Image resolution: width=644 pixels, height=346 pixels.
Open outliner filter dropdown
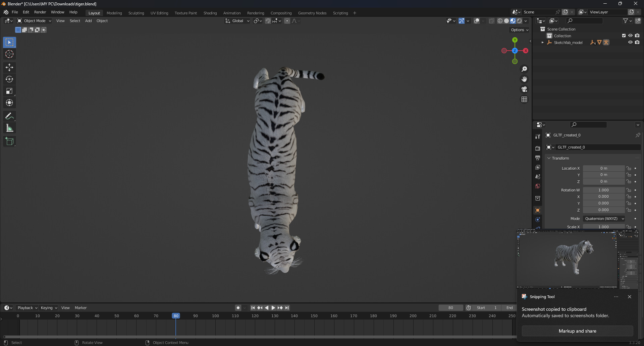pos(628,21)
